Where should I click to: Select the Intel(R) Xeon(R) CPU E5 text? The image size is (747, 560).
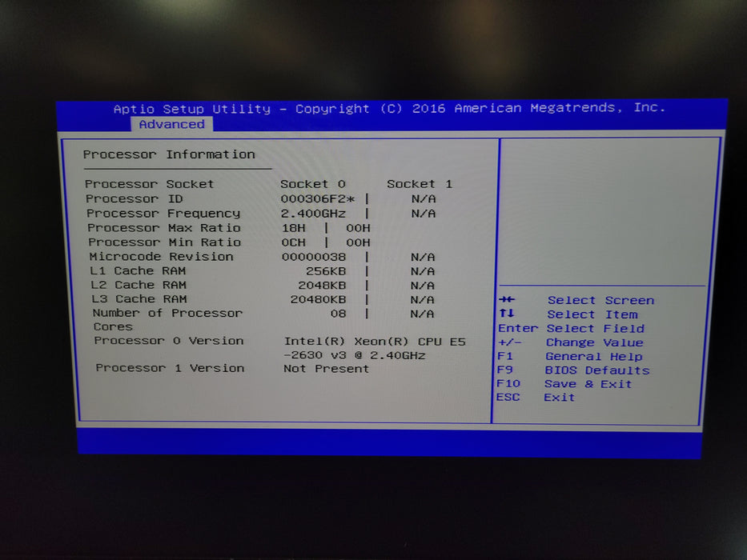pyautogui.click(x=375, y=342)
